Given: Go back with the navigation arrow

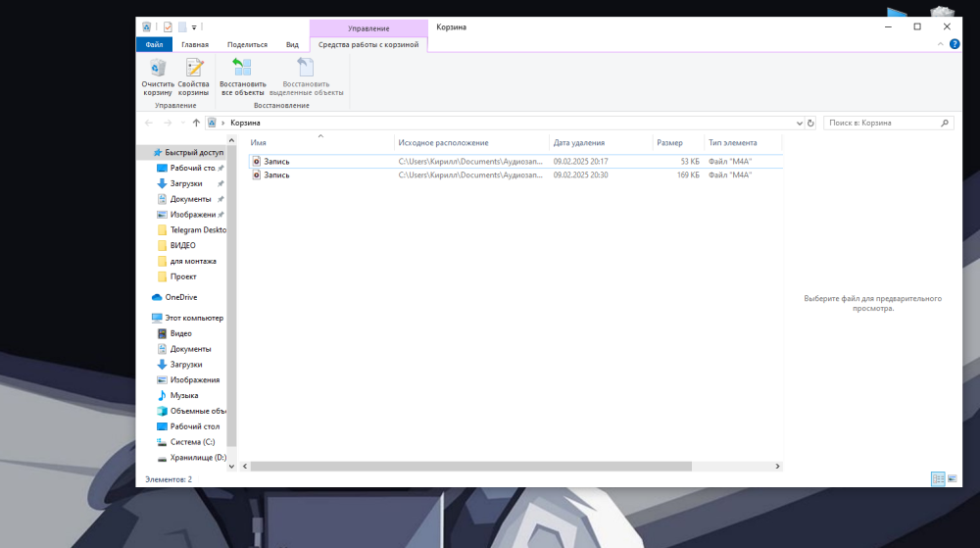Looking at the screenshot, I should point(149,123).
